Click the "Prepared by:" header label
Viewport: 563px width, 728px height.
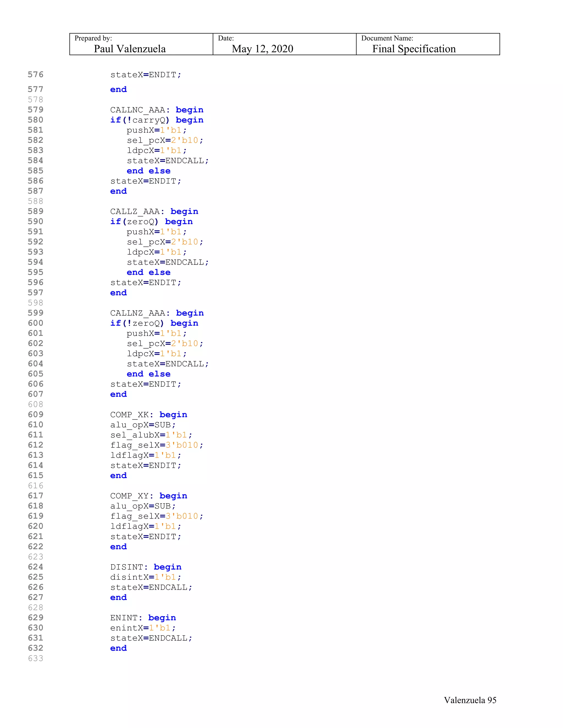click(93, 38)
